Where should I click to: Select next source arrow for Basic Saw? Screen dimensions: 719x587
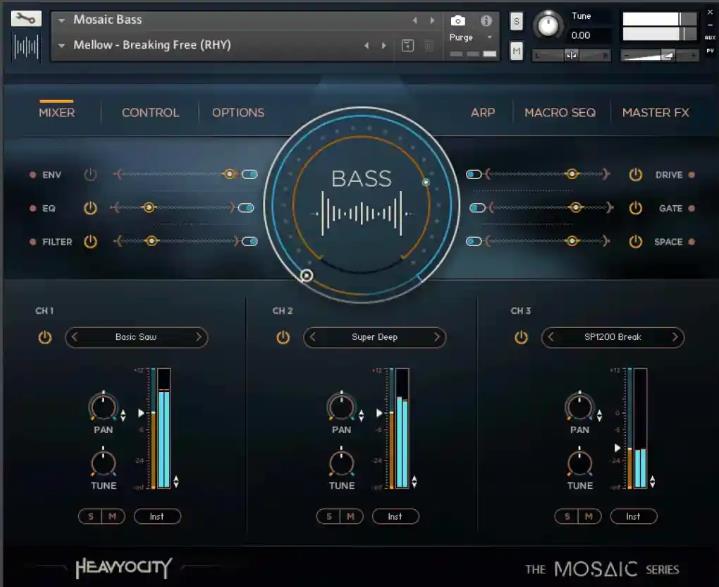coord(199,337)
